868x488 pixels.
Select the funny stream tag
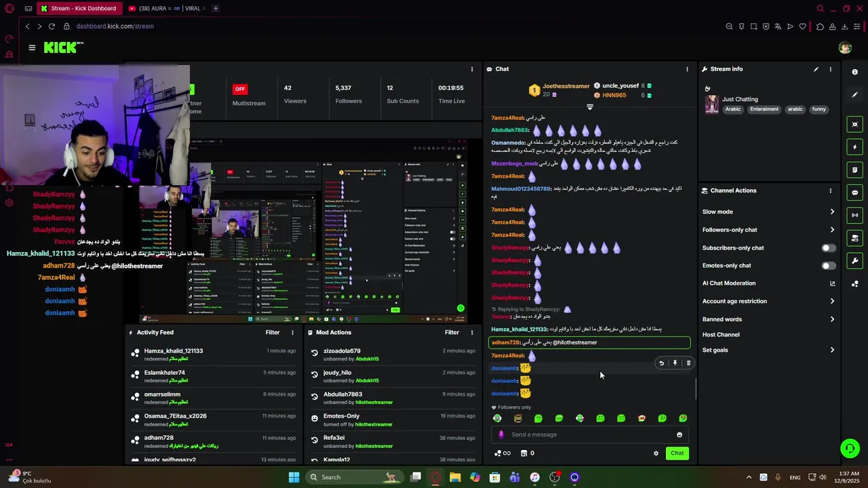tap(819, 109)
